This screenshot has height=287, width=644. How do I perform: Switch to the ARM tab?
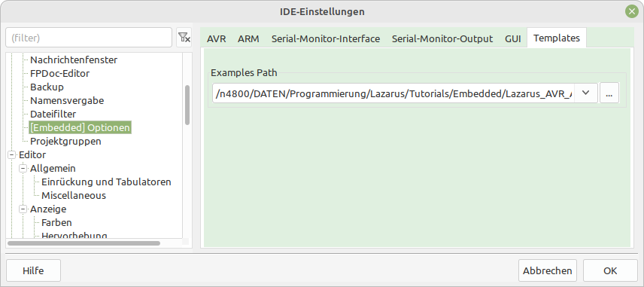[248, 39]
